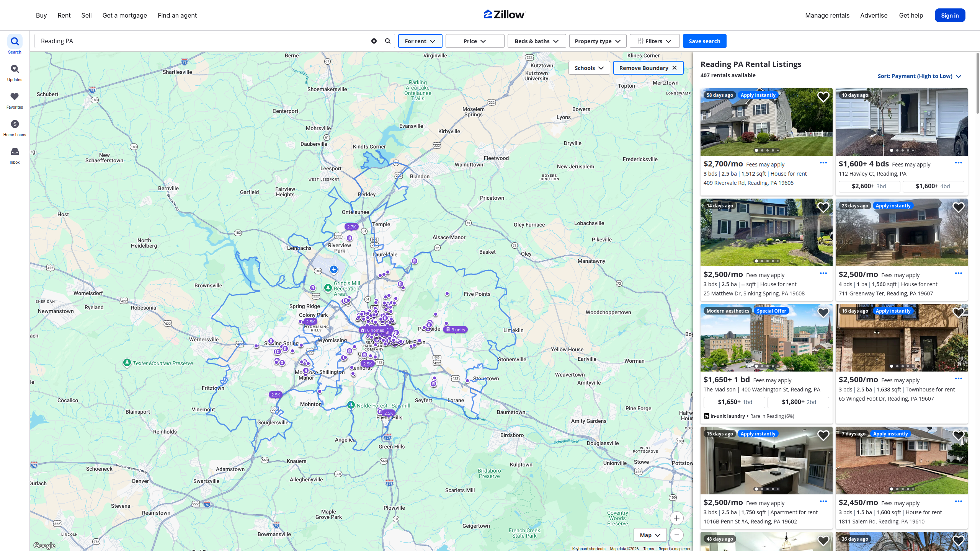Favorite the 1811 Salem Rd listing
This screenshot has height=551, width=980.
[958, 435]
